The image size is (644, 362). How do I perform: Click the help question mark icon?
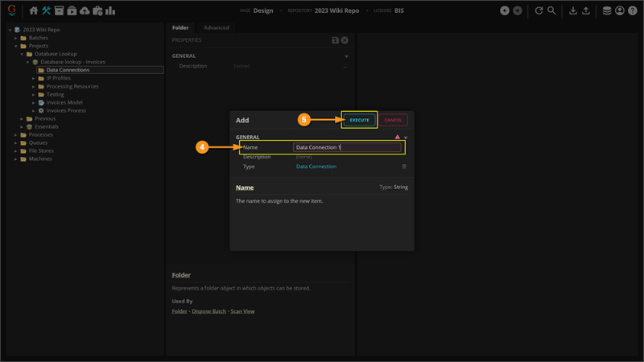631,11
